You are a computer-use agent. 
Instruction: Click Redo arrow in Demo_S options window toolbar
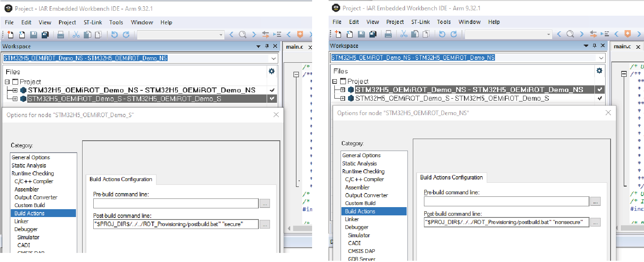click(126, 35)
